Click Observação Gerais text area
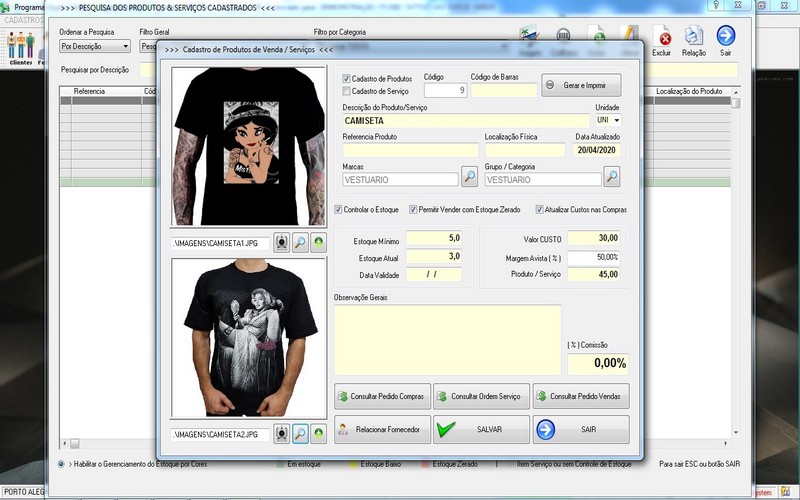This screenshot has height=500, width=800. click(x=447, y=340)
